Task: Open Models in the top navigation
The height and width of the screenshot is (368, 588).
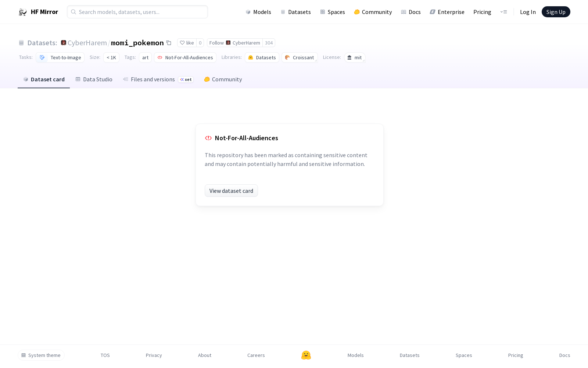Action: 258,12
